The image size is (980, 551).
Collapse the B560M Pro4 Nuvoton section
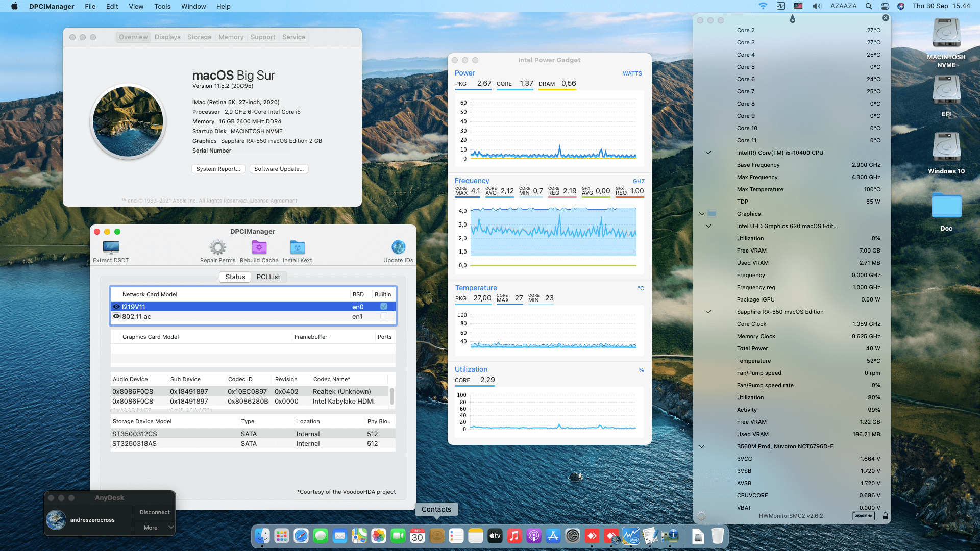702,446
